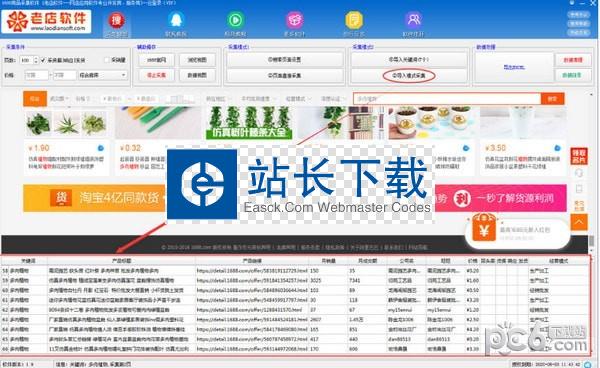Click the page count field showing 100

pyautogui.click(x=26, y=60)
